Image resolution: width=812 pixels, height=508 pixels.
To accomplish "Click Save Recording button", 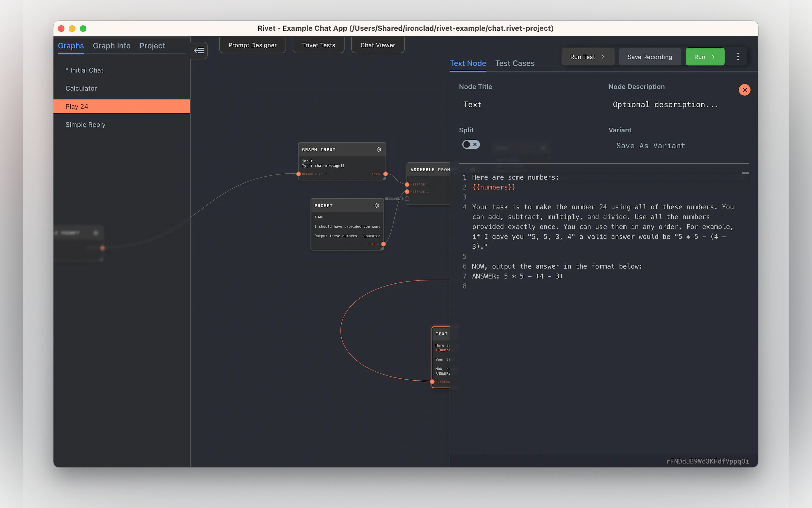I will pos(650,57).
